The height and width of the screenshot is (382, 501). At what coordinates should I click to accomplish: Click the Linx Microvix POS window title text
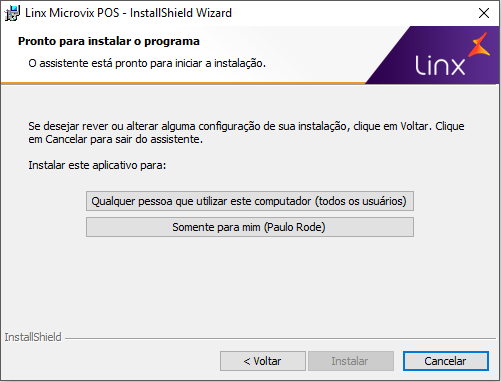(128, 13)
